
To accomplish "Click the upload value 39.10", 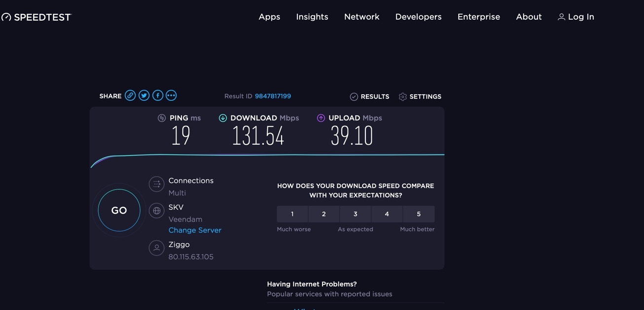I will pos(352,136).
